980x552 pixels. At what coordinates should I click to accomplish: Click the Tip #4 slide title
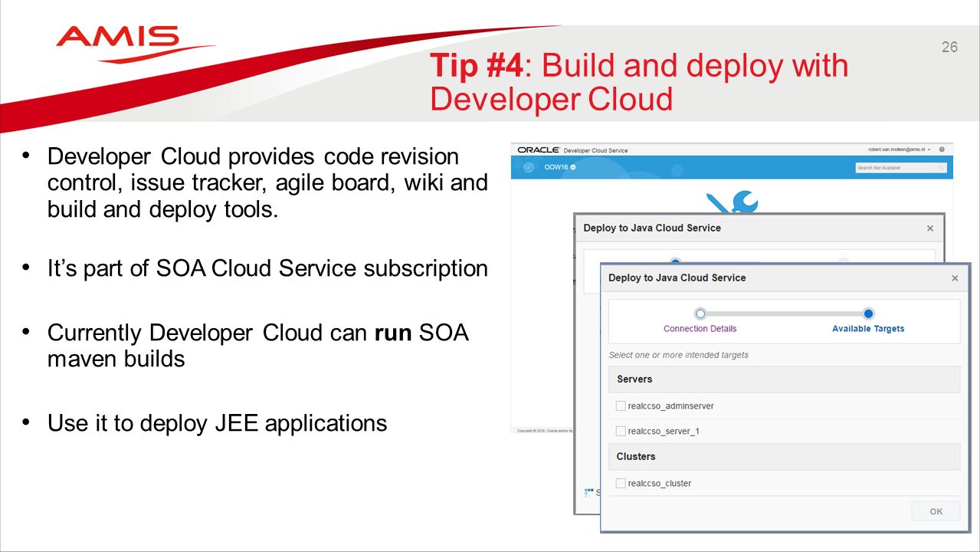tap(639, 82)
